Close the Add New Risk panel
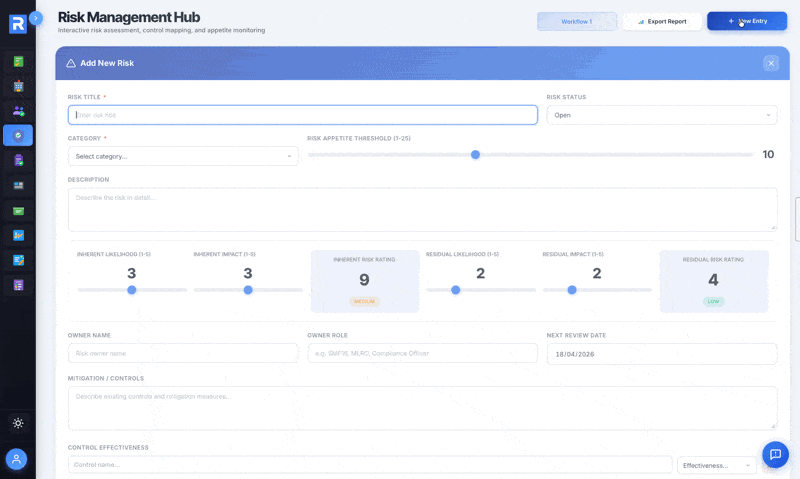 [771, 63]
